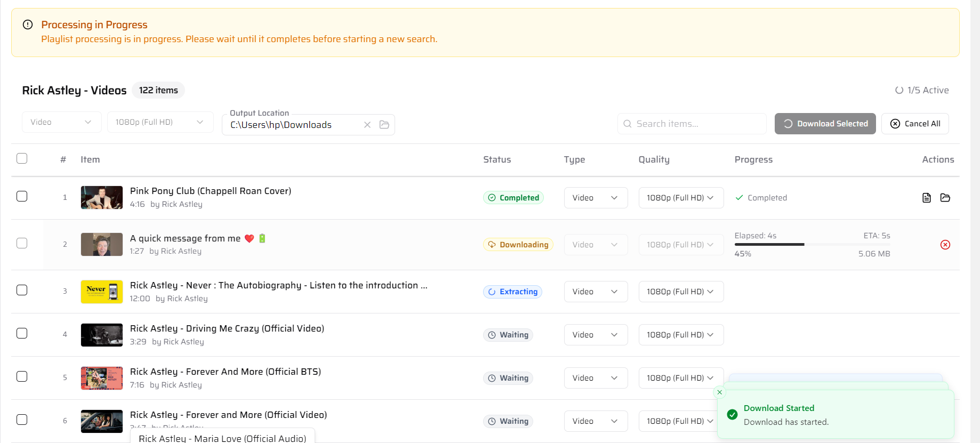980x443 pixels.
Task: Click the Item column header
Action: [x=90, y=159]
